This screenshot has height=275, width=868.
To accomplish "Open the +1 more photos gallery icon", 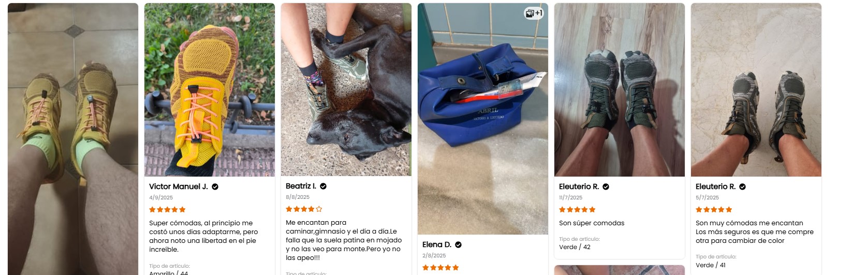I will [x=534, y=13].
